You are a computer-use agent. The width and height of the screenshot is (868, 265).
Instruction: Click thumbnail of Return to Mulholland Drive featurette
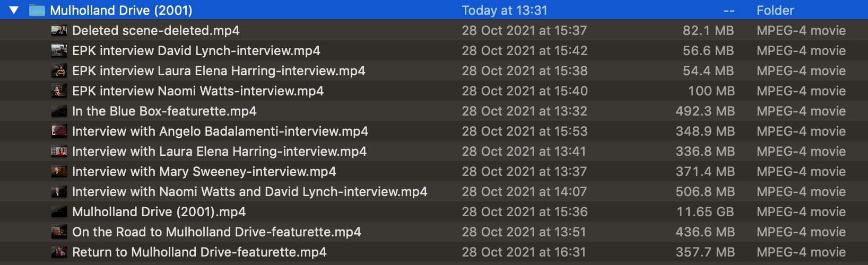pos(59,252)
